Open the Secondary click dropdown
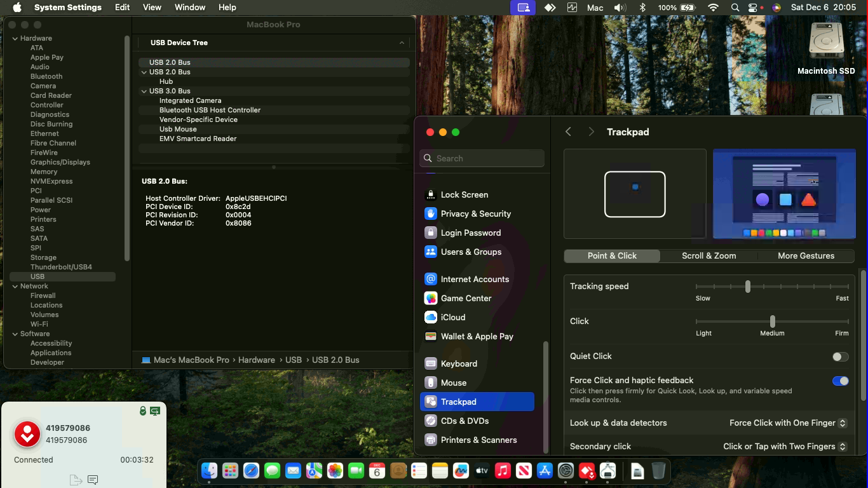The image size is (868, 488). click(785, 446)
